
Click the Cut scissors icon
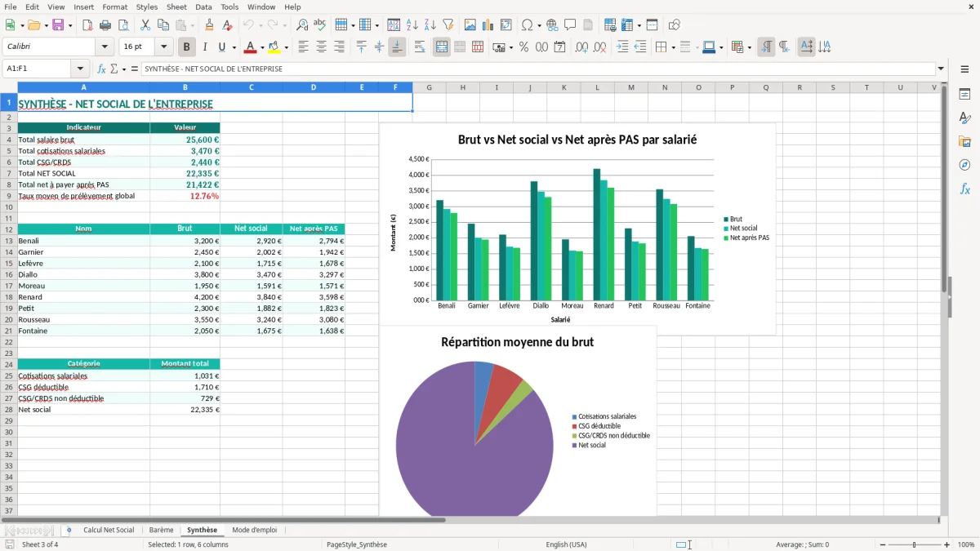point(145,25)
